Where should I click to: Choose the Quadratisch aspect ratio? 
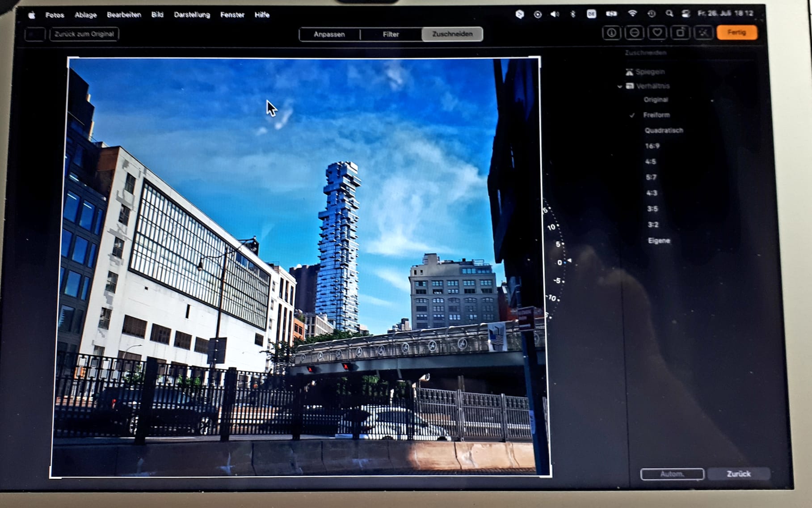pyautogui.click(x=664, y=131)
